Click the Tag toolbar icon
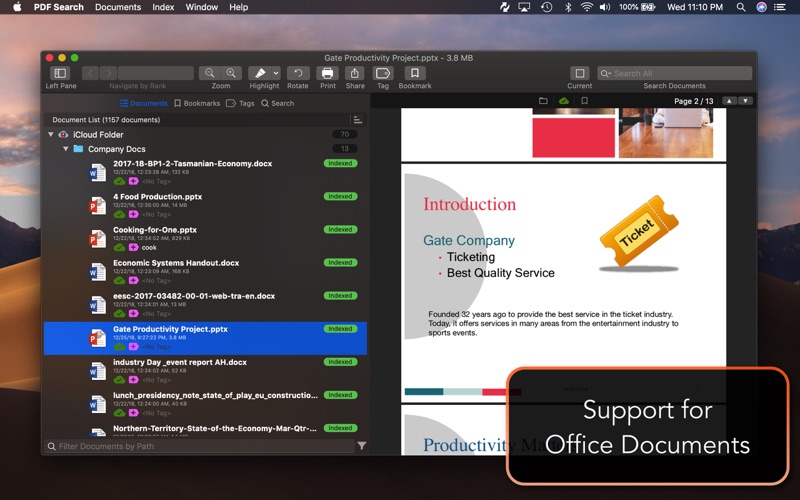 383,73
